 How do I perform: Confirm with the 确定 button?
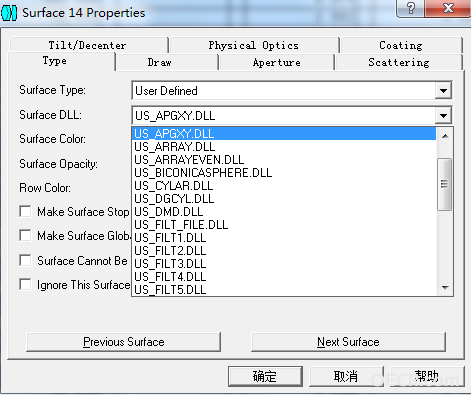click(x=265, y=377)
